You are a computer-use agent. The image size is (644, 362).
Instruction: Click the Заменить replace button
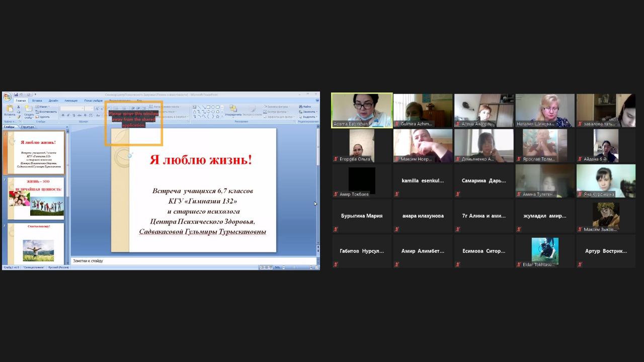pos(307,112)
